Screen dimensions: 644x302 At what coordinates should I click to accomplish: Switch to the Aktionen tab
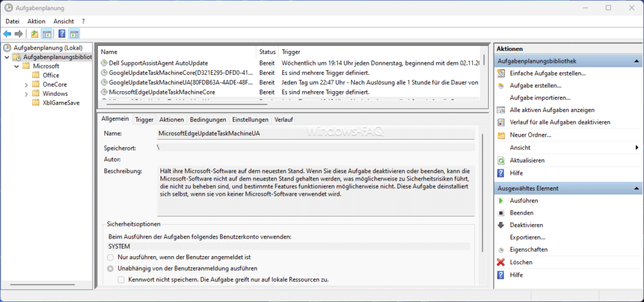click(x=171, y=120)
